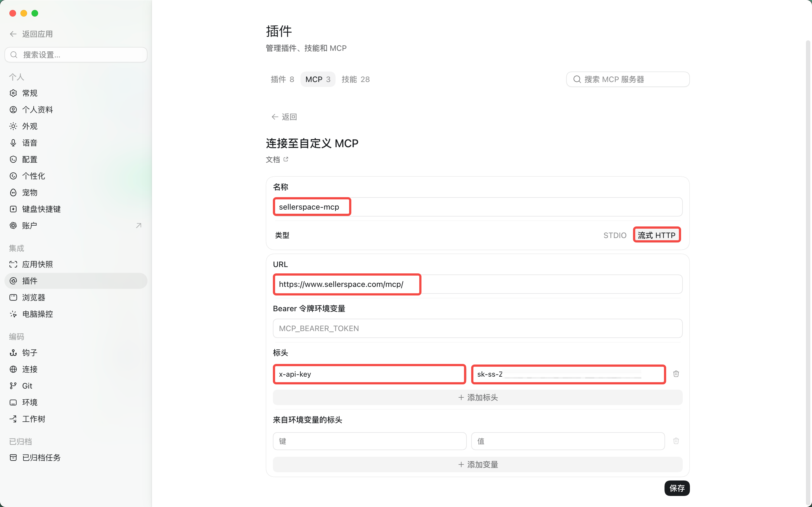
Task: Open 浏览器 settings in sidebar
Action: (76, 297)
